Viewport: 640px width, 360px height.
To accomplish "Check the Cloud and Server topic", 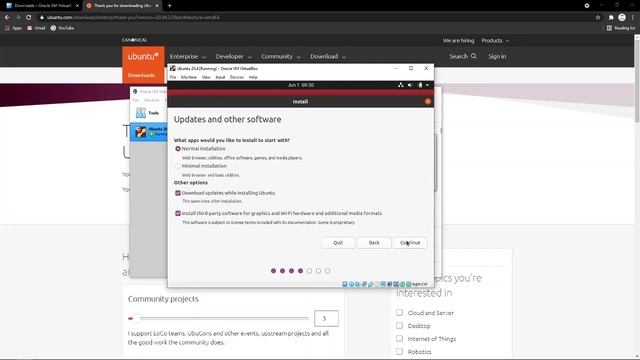I will (x=399, y=313).
